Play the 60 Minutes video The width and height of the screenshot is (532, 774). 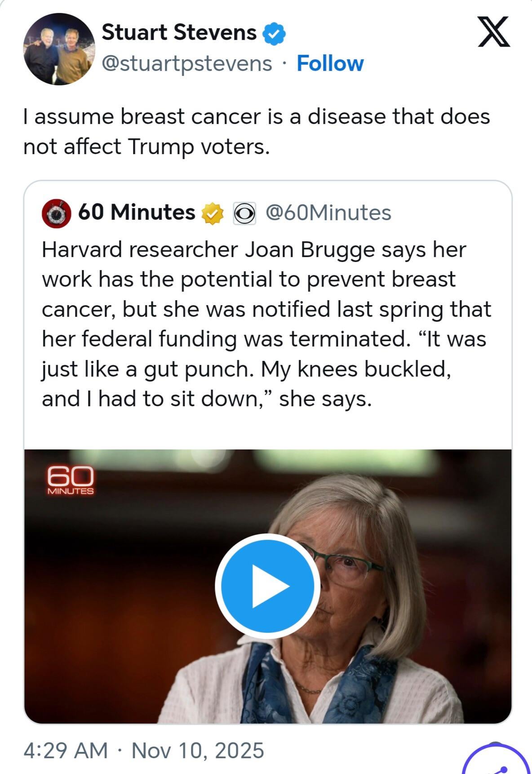(267, 586)
